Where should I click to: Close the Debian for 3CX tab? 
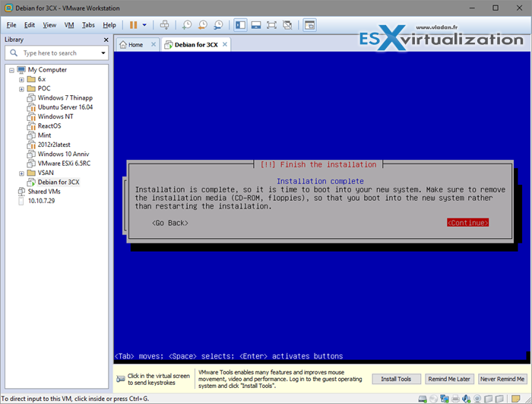225,45
